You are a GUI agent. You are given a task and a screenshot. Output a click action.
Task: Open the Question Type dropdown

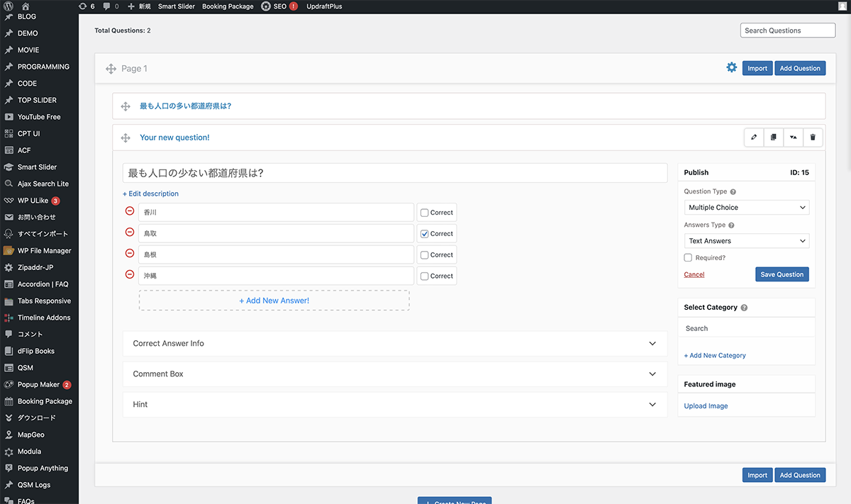pyautogui.click(x=746, y=208)
